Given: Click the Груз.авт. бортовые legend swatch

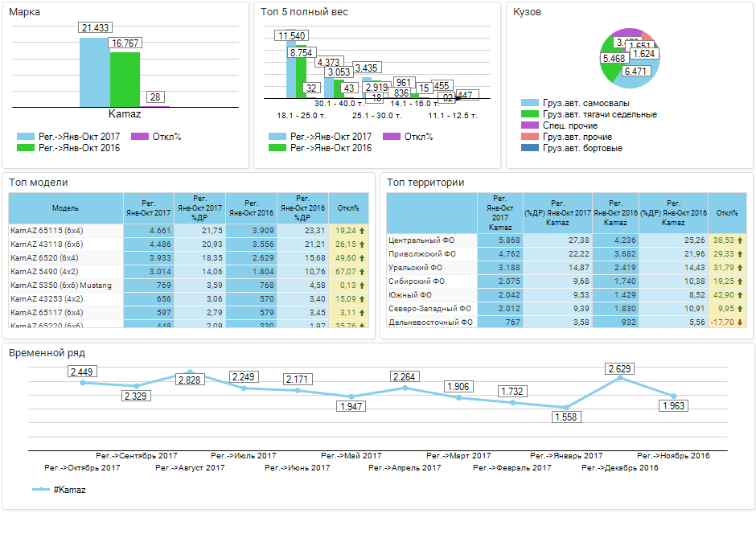Looking at the screenshot, I should [x=530, y=147].
